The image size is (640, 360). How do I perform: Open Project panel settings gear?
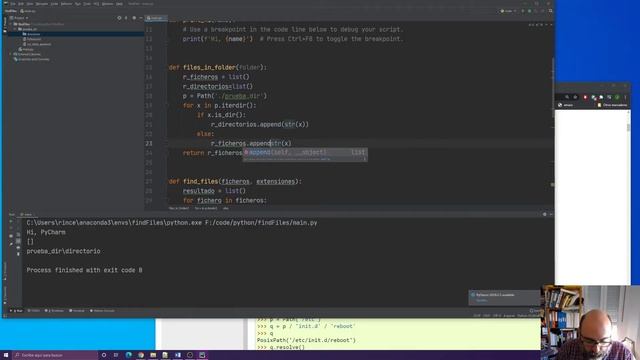click(134, 18)
